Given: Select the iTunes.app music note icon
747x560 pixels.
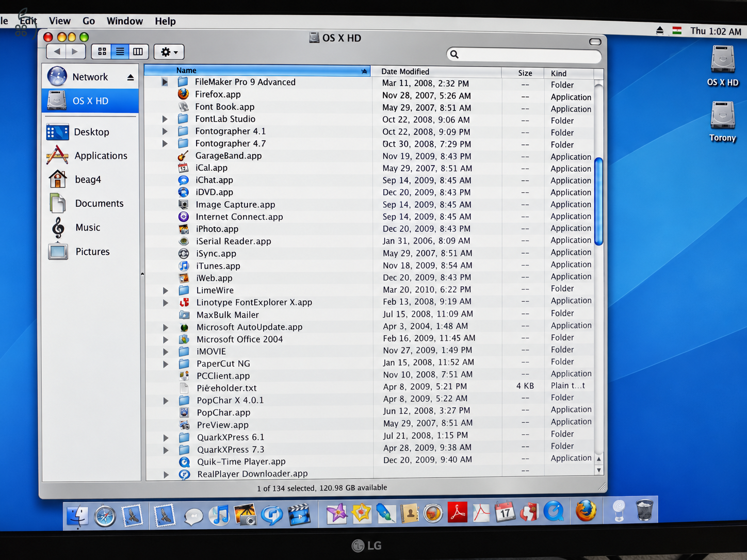Looking at the screenshot, I should click(x=184, y=266).
